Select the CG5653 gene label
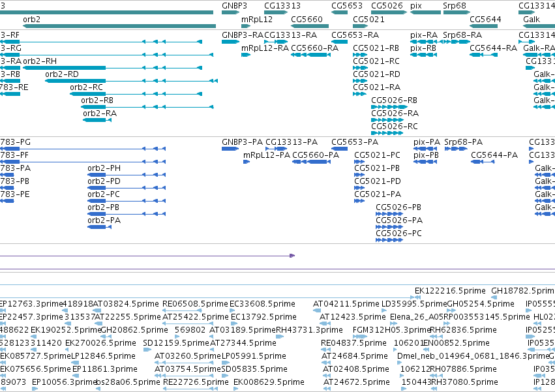The image size is (555, 392). pos(347,6)
